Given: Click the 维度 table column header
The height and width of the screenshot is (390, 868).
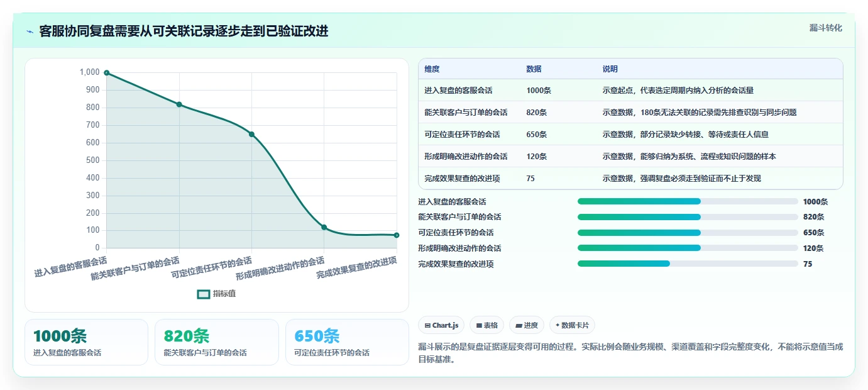Looking at the screenshot, I should (x=432, y=69).
